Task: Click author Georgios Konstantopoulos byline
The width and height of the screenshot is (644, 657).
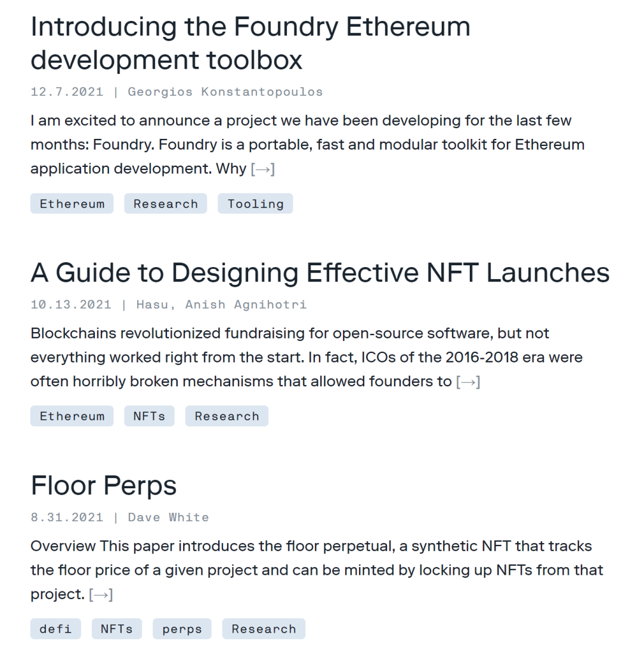Action: [225, 92]
